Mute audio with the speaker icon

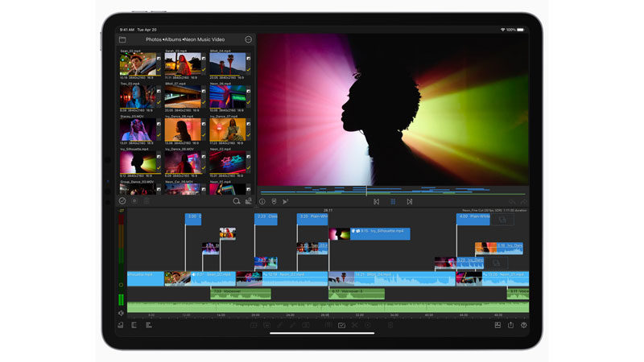pos(122,313)
